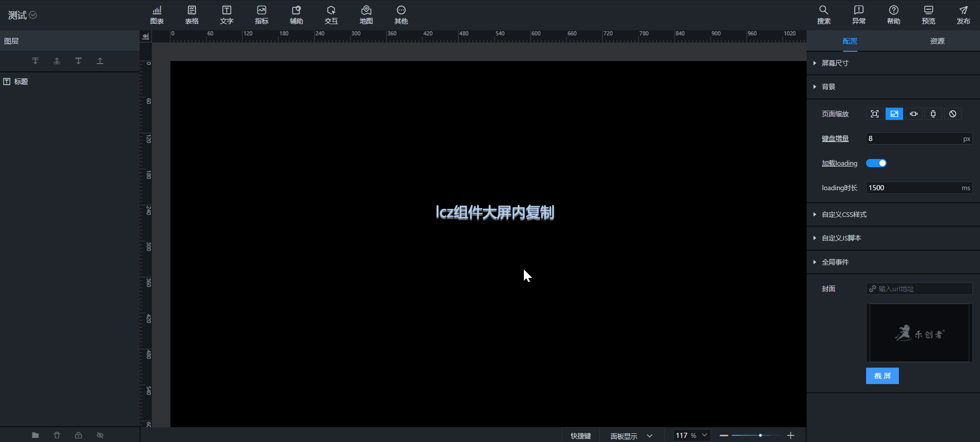Viewport: 980px width, 442px height.
Task: Turn off the 加载loading switch
Action: tap(876, 163)
